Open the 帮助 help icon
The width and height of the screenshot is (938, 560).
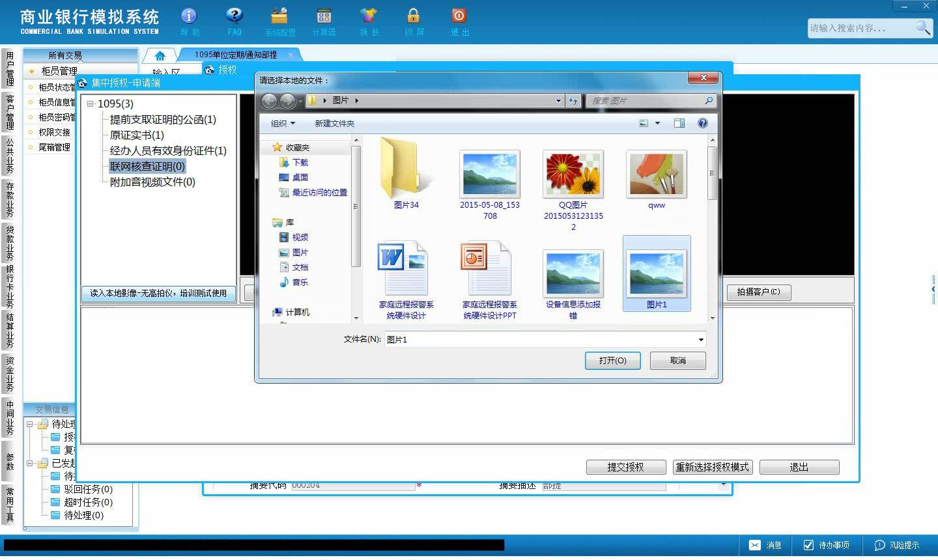coord(189,16)
